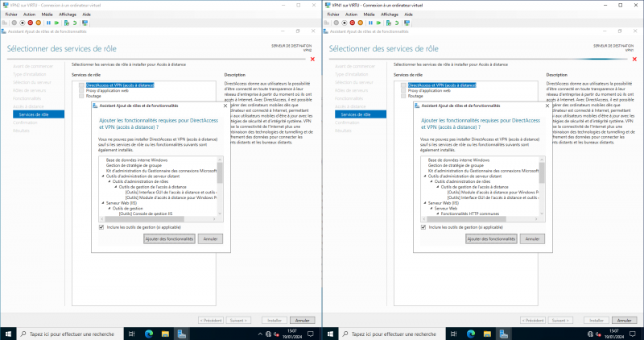The image size is (644, 340).
Task: Click Annuler in VPN1 features dialog
Action: pyautogui.click(x=532, y=238)
